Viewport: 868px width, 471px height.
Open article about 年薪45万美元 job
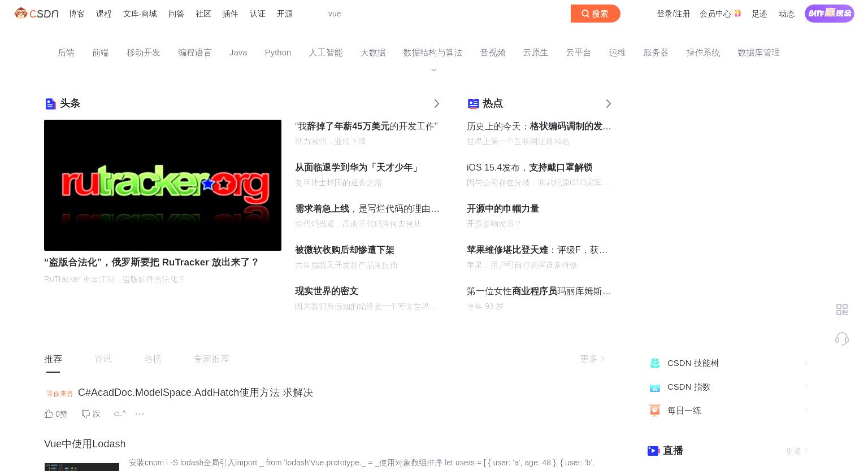[x=366, y=127]
